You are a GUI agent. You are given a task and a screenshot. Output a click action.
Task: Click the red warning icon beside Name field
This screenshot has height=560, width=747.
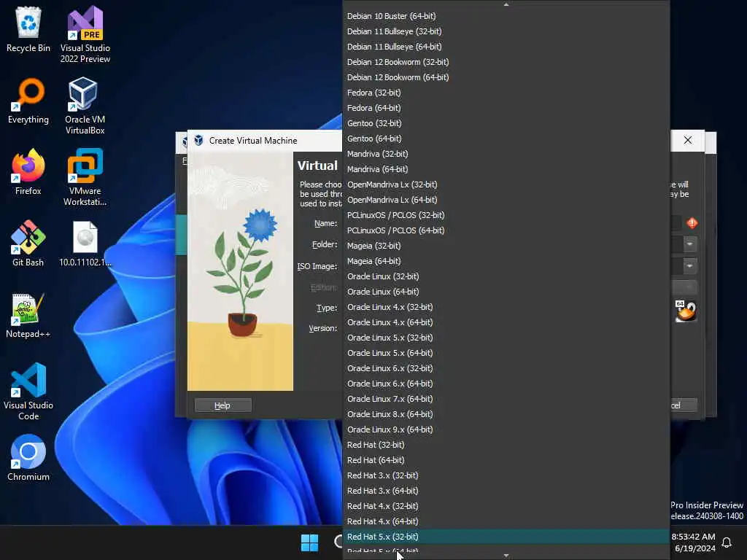coord(692,223)
